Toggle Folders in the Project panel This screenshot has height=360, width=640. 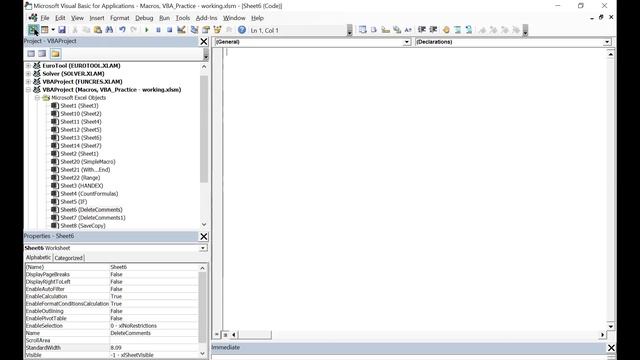(56, 53)
